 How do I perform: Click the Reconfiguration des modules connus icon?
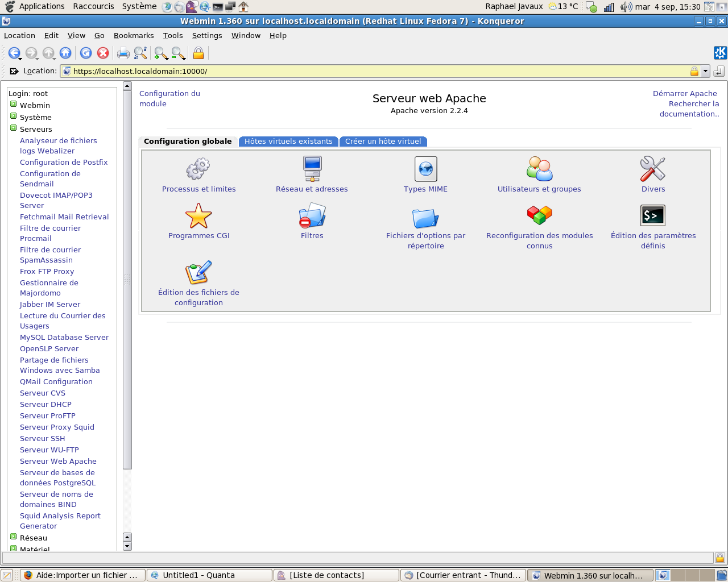click(x=539, y=216)
